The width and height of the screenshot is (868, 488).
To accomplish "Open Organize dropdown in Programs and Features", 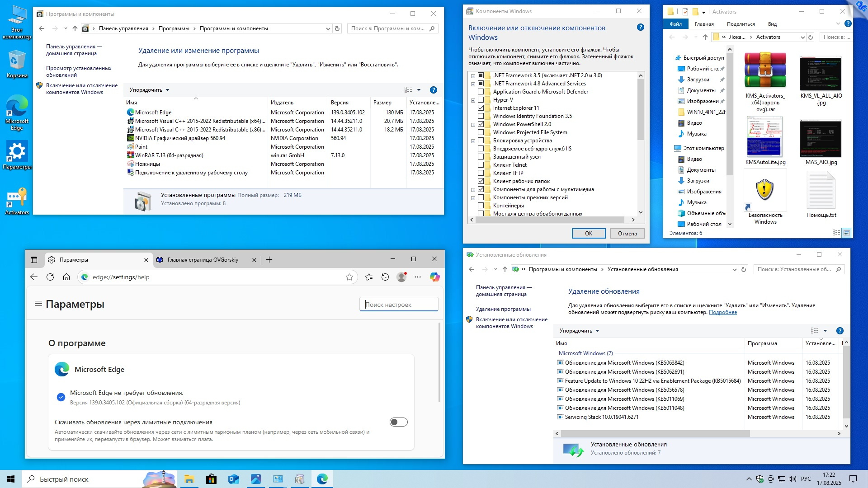I will 149,90.
